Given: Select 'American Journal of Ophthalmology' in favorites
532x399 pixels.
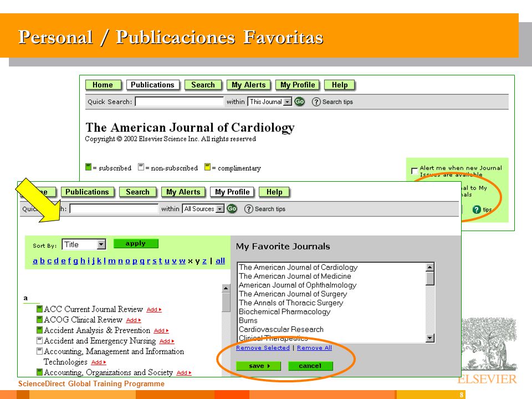Looking at the screenshot, I should pos(297,285).
